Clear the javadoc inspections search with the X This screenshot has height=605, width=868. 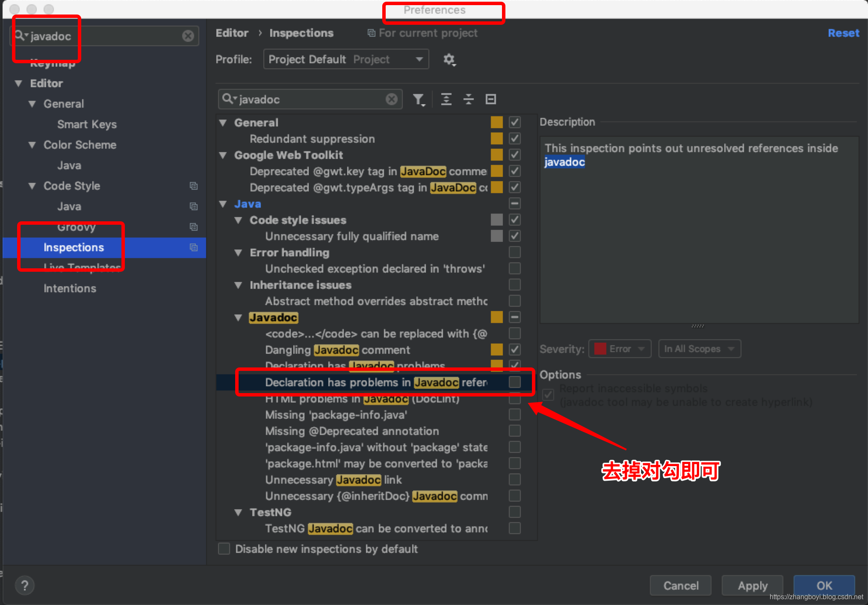pos(391,99)
